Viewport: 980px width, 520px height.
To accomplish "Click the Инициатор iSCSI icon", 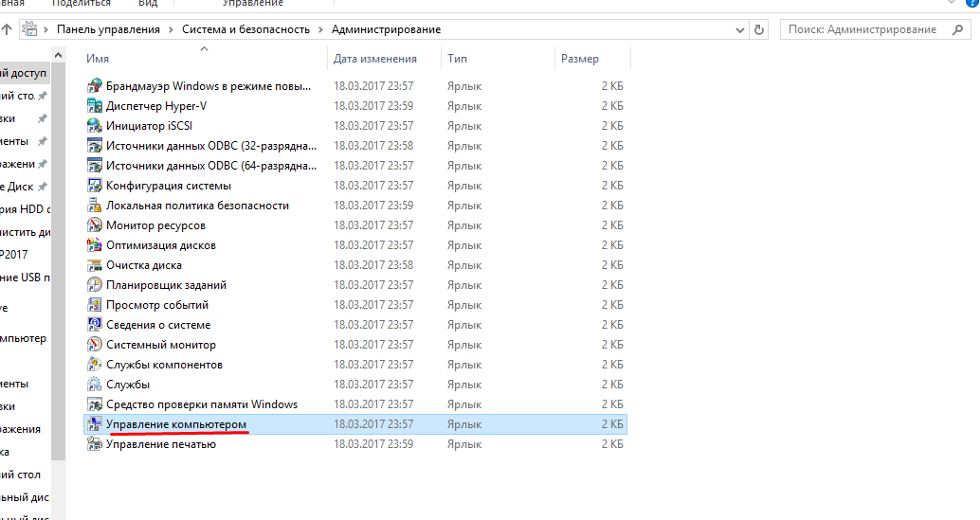I will pyautogui.click(x=94, y=126).
